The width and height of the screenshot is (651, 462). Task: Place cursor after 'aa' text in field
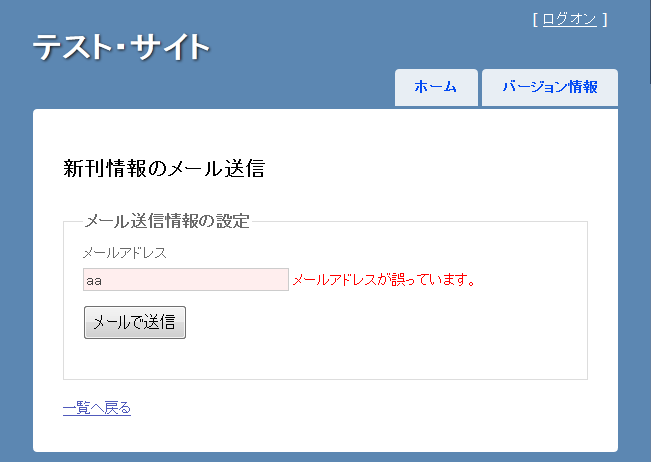pos(103,281)
